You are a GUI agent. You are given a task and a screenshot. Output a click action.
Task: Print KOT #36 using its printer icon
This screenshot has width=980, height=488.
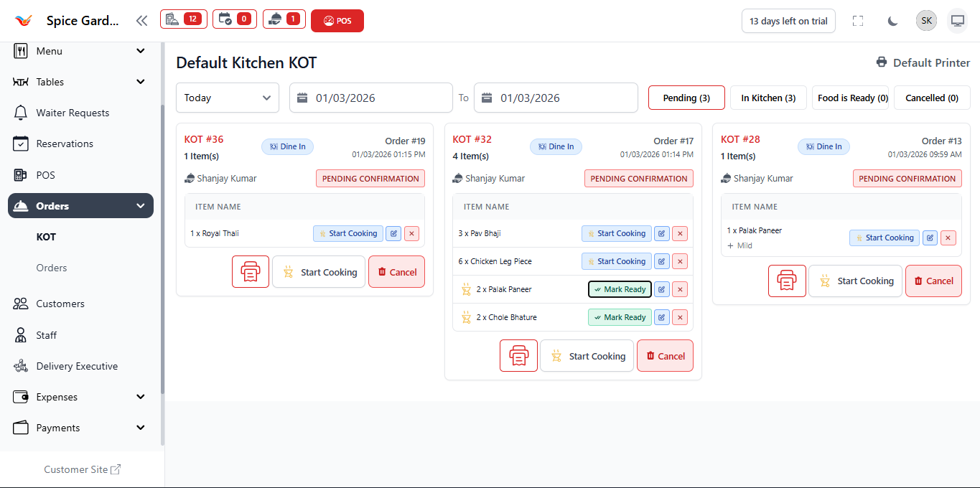point(250,271)
